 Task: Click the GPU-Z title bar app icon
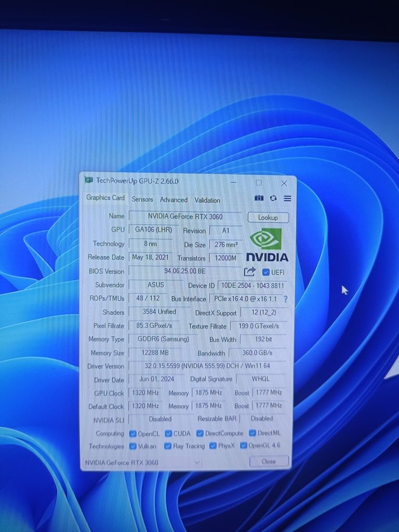[89, 180]
